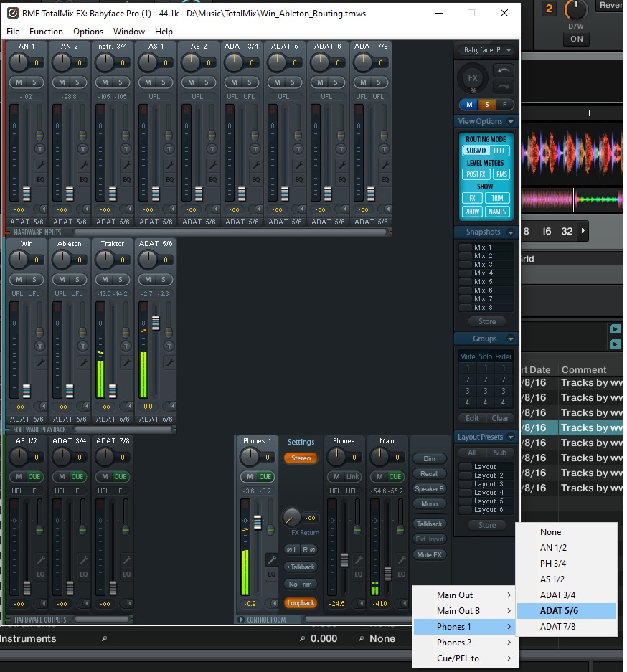Open EQ on AS 1/2 hardware output
Screen dimensions: 627x672
tap(41, 574)
